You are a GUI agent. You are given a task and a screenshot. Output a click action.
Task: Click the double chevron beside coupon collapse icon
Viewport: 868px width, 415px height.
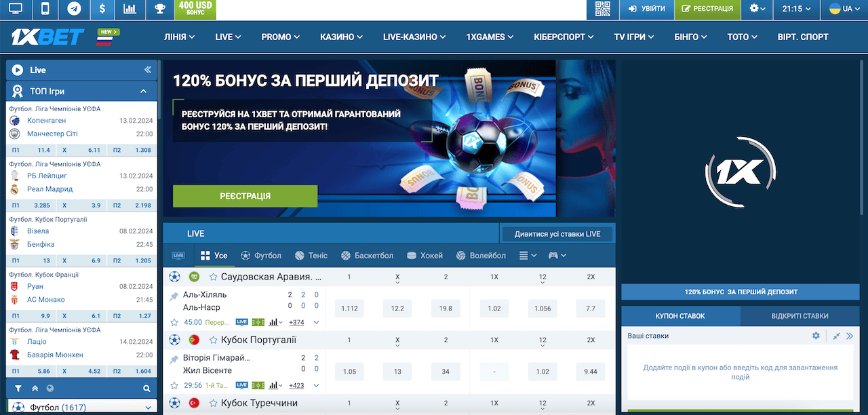click(x=849, y=336)
